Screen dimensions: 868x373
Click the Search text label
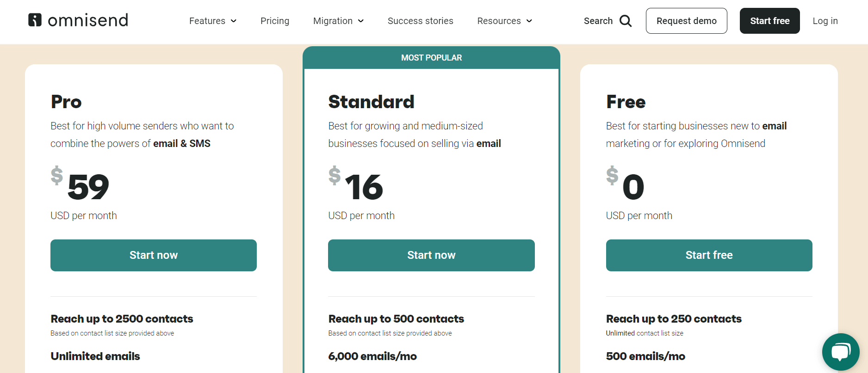[x=598, y=21]
